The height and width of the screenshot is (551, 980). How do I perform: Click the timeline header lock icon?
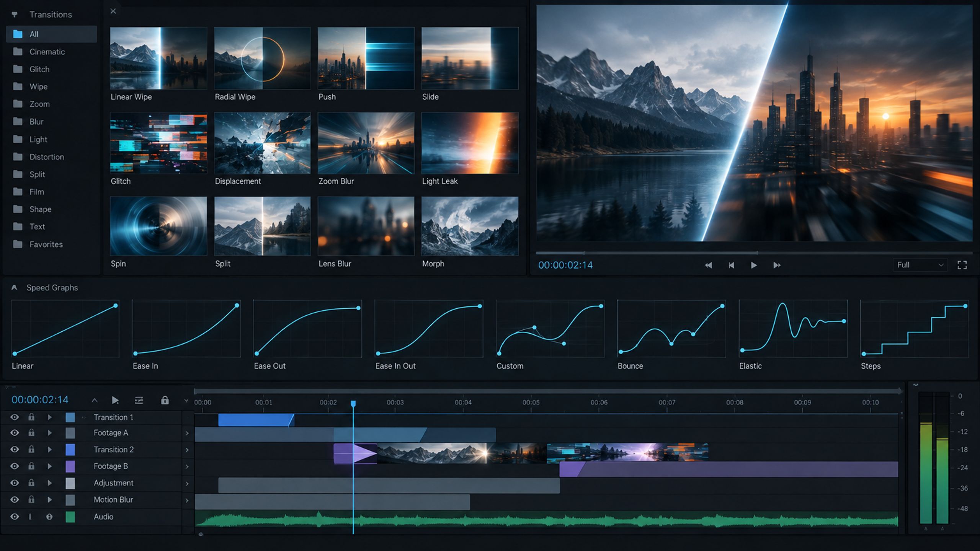pos(165,400)
